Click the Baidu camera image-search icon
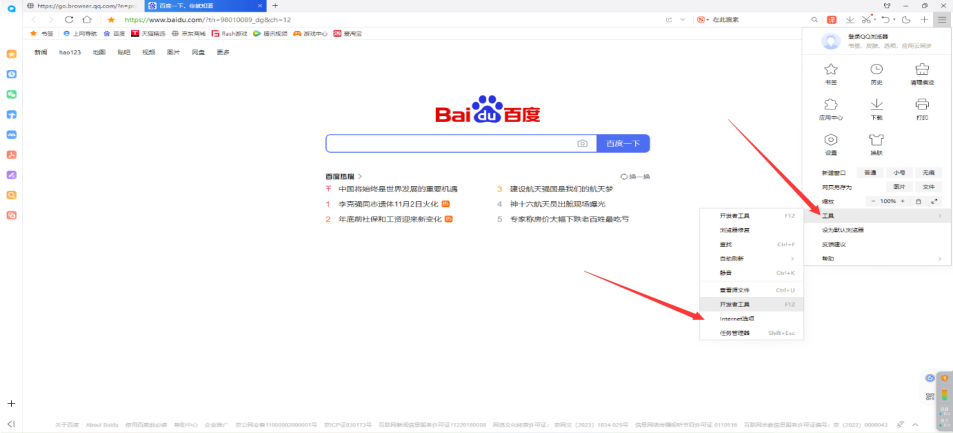This screenshot has height=433, width=953. [x=582, y=144]
